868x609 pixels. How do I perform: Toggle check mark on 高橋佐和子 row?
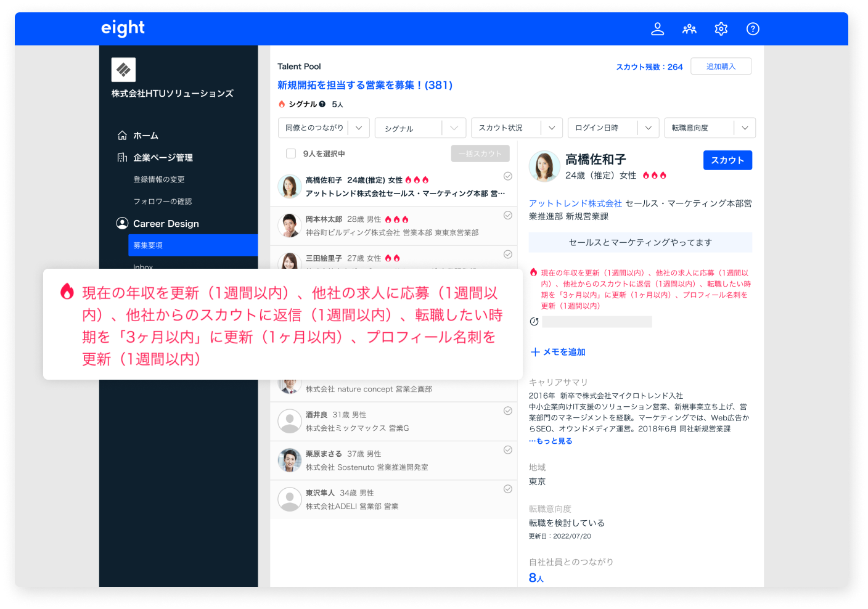[x=508, y=176]
